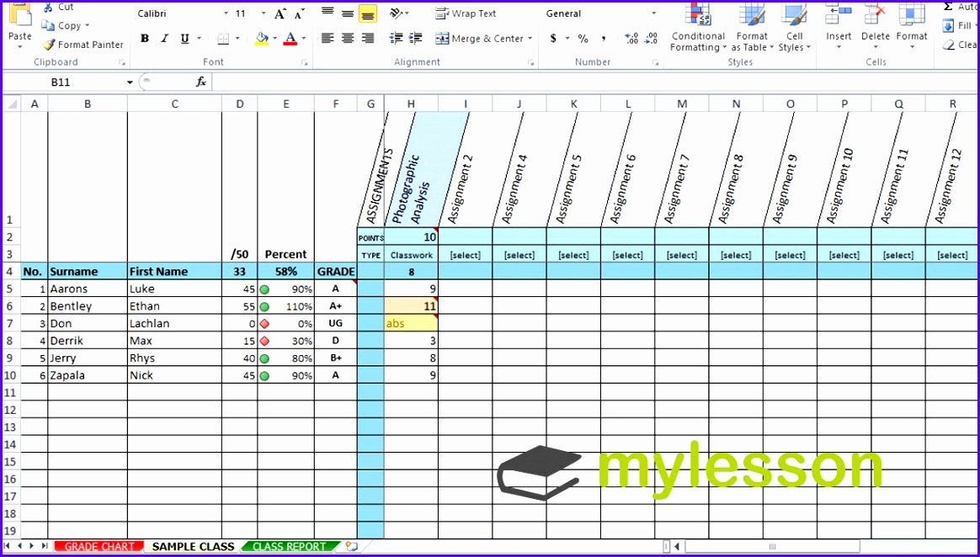Select the Classwork type cell
Viewport: 980px width, 557px height.
[x=411, y=255]
